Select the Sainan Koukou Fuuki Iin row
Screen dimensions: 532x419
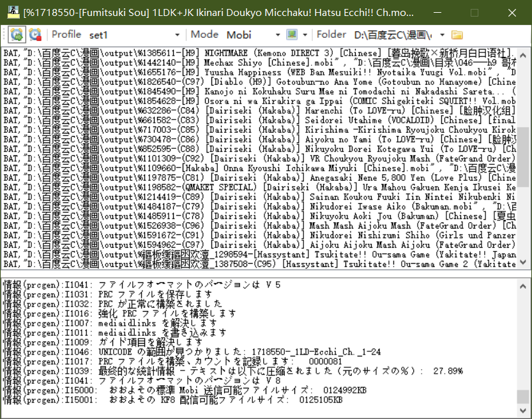[259, 197]
